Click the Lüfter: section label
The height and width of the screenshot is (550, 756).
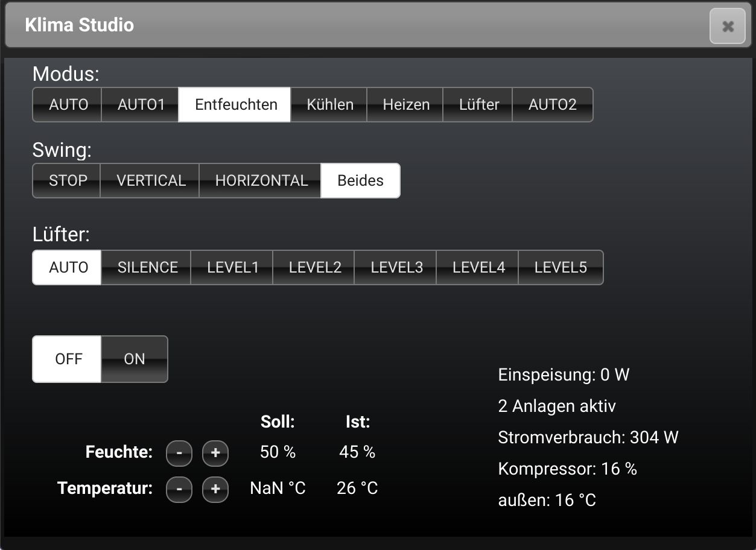[x=61, y=235]
